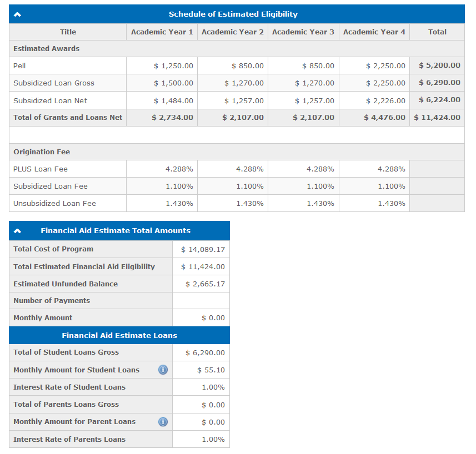Click Pell Academic Year 4 value $ 2,250.00
Image resolution: width=476 pixels, height=454 pixels.
point(385,66)
